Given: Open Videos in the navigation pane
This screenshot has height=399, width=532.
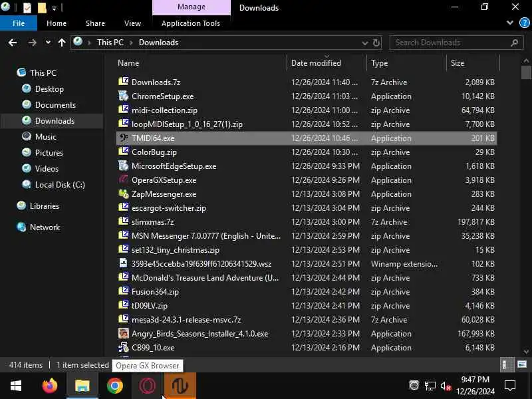Looking at the screenshot, I should click(47, 169).
